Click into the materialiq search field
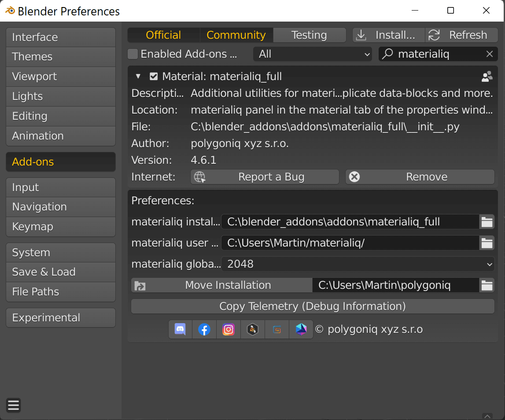The width and height of the screenshot is (505, 420). pyautogui.click(x=439, y=54)
